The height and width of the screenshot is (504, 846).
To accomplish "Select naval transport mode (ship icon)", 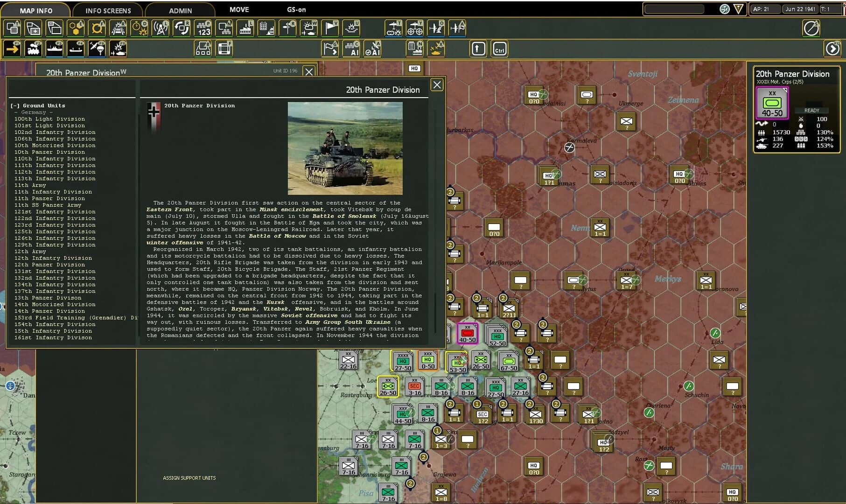I will (x=55, y=49).
